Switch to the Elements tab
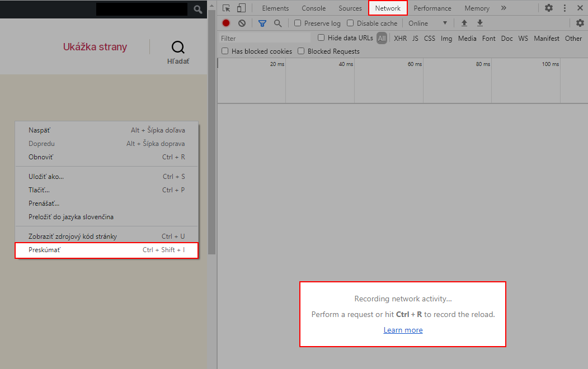This screenshot has height=369, width=588. point(275,8)
